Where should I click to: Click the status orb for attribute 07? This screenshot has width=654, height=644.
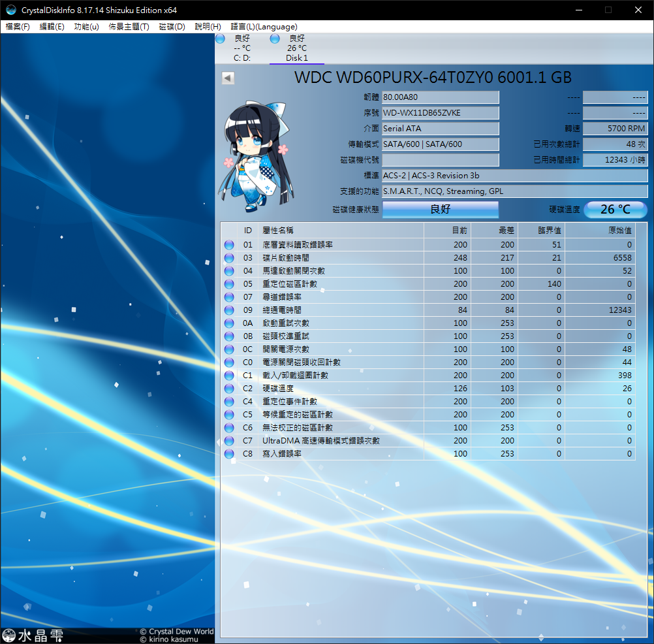pos(229,297)
